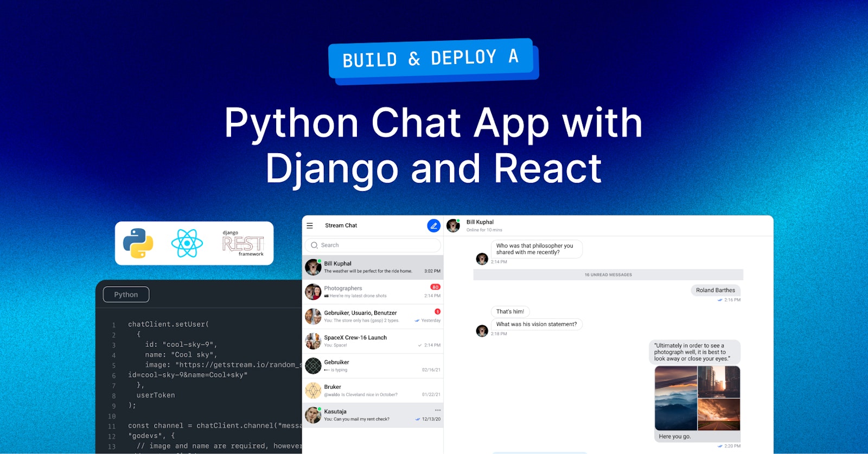Open the hamburger menu in Stream Chat
This screenshot has height=454, width=868.
310,225
